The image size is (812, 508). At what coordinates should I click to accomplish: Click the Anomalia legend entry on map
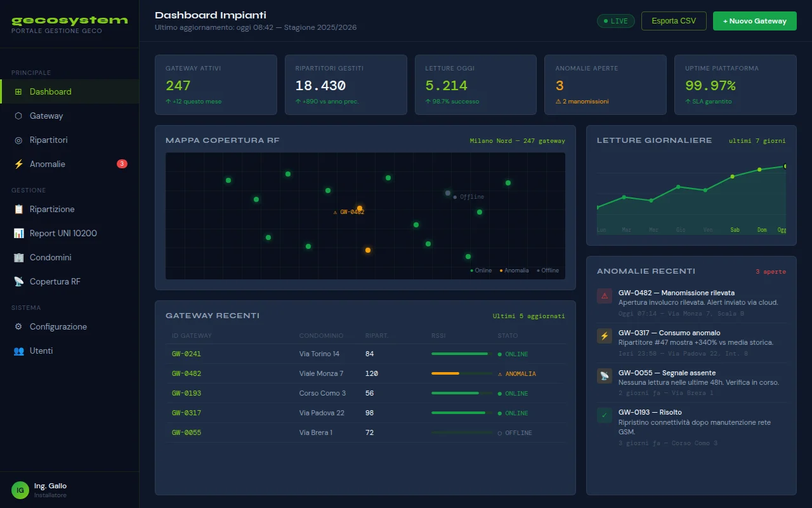point(514,271)
